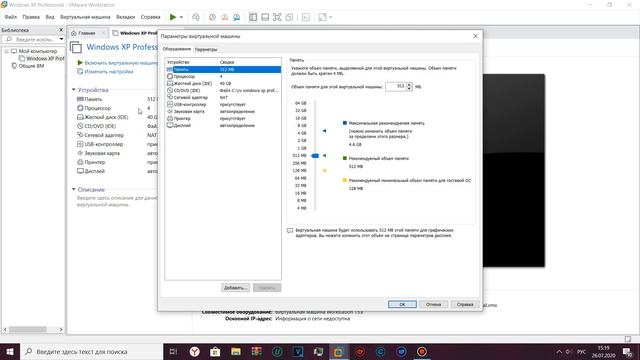Viewport: 640px width, 360px height.
Task: Open dropdown arrow next to the power-on play icon
Action: (181, 17)
